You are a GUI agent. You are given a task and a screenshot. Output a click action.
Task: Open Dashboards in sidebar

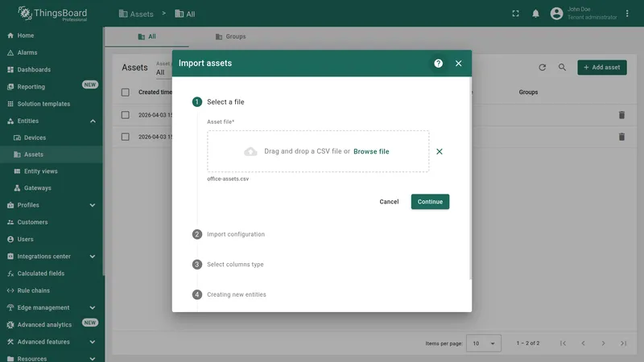52,70
